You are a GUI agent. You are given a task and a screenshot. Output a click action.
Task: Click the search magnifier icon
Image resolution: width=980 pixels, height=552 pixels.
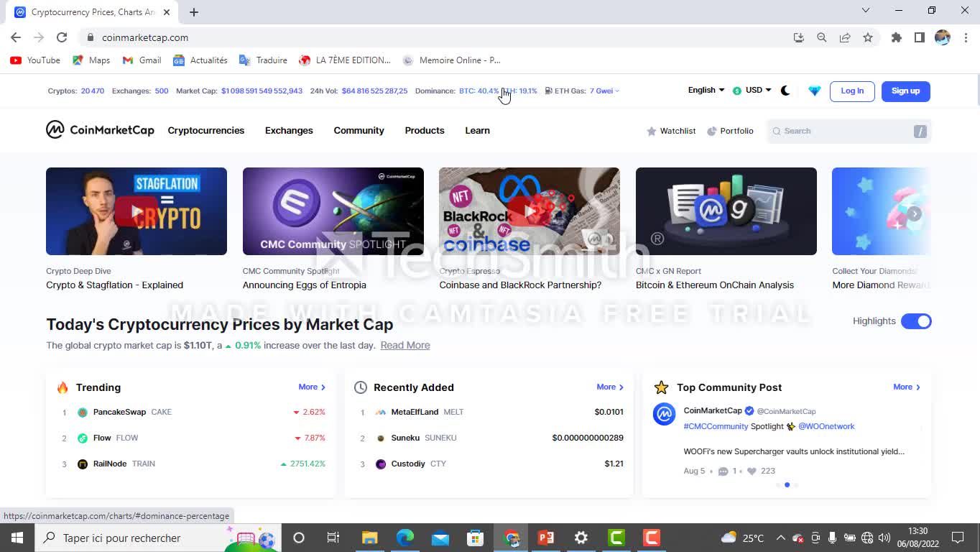click(x=777, y=131)
